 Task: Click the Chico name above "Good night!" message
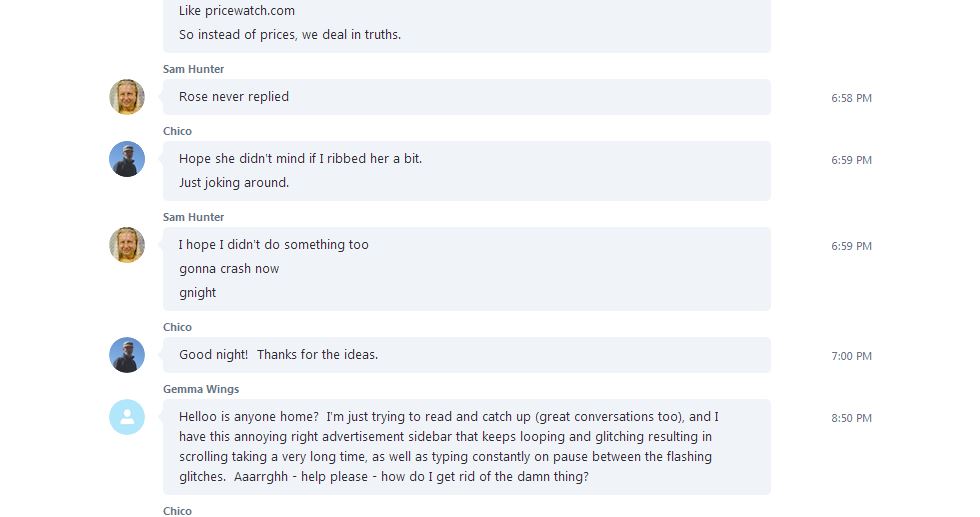click(177, 327)
